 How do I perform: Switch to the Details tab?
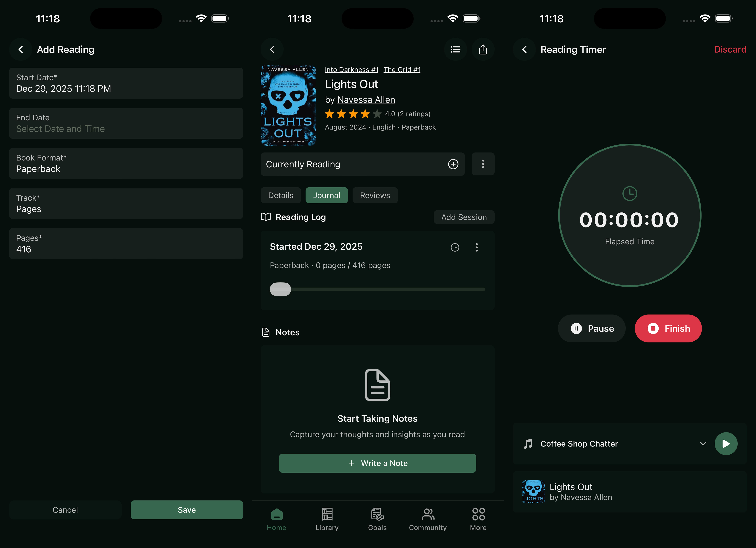281,195
